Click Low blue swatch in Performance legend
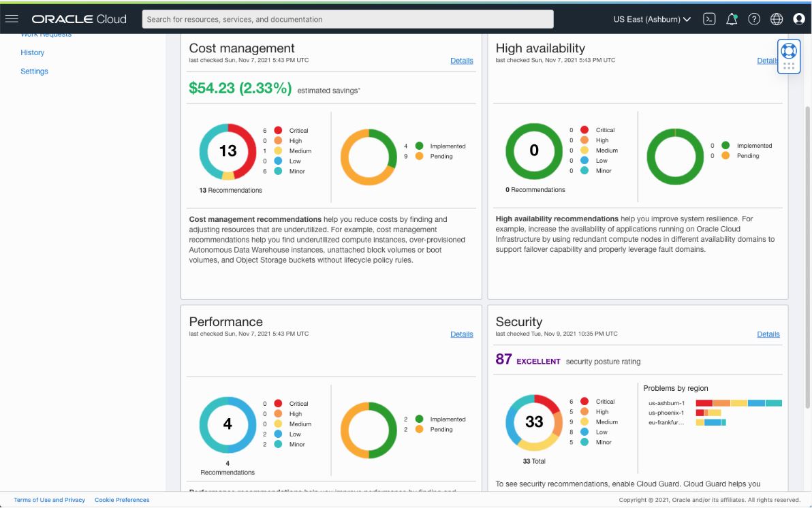 (278, 434)
